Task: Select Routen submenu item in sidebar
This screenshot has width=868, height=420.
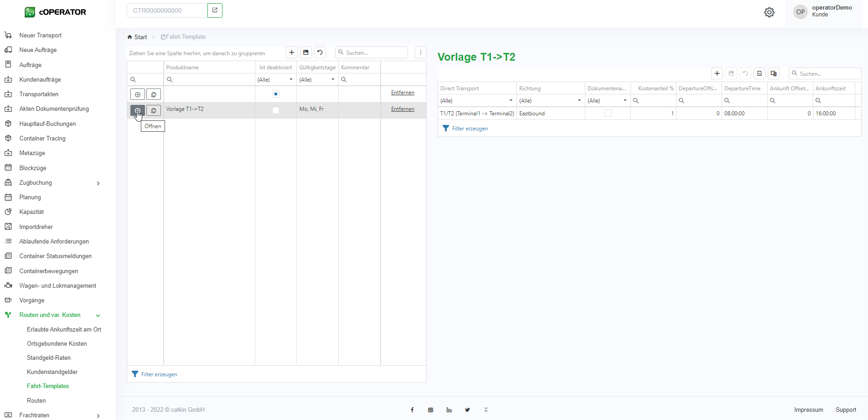Action: click(x=36, y=400)
